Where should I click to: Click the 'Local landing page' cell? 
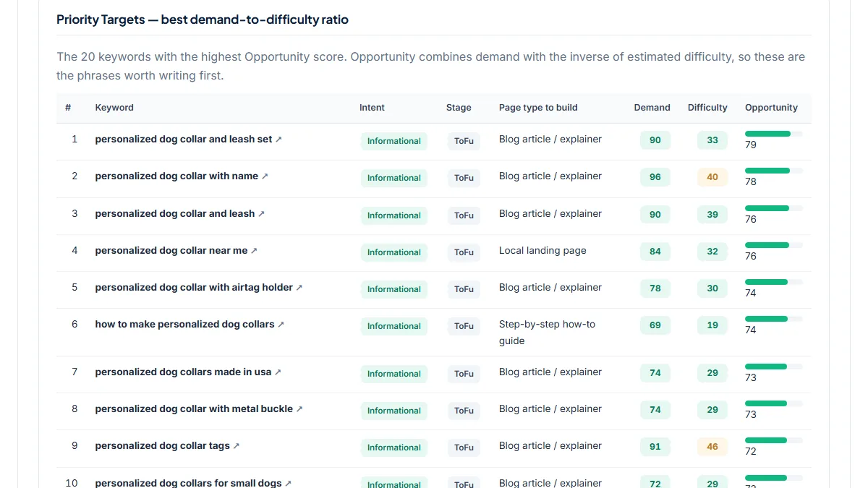pos(542,250)
